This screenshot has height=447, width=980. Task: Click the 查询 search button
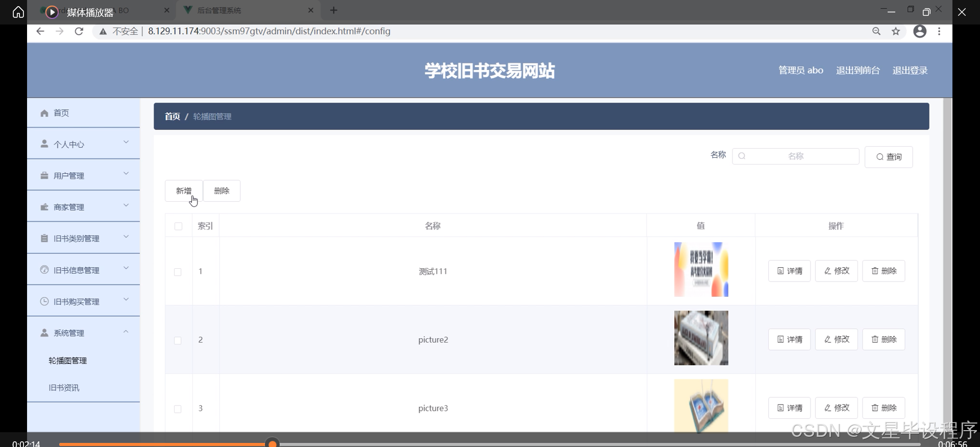(x=889, y=157)
